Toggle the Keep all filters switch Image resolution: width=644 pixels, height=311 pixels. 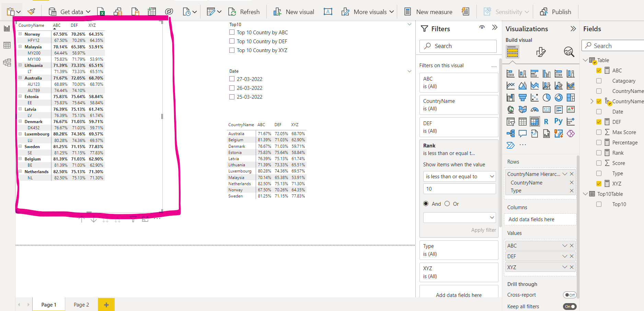(570, 307)
